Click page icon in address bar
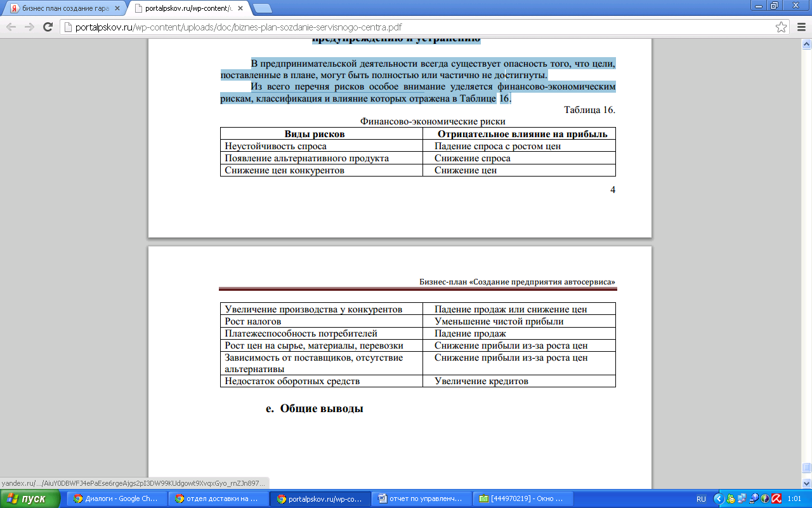812x508 pixels. (x=69, y=27)
